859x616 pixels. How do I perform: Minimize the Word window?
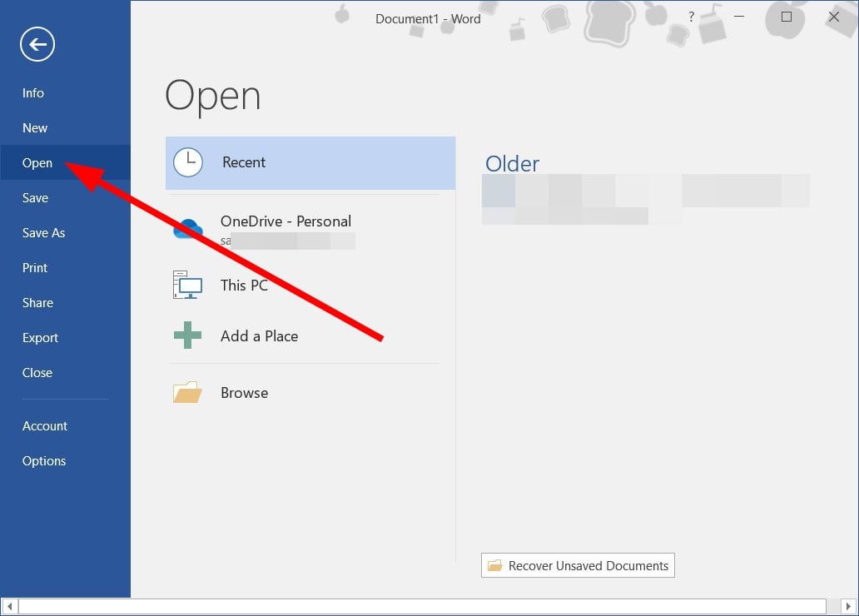tap(739, 17)
